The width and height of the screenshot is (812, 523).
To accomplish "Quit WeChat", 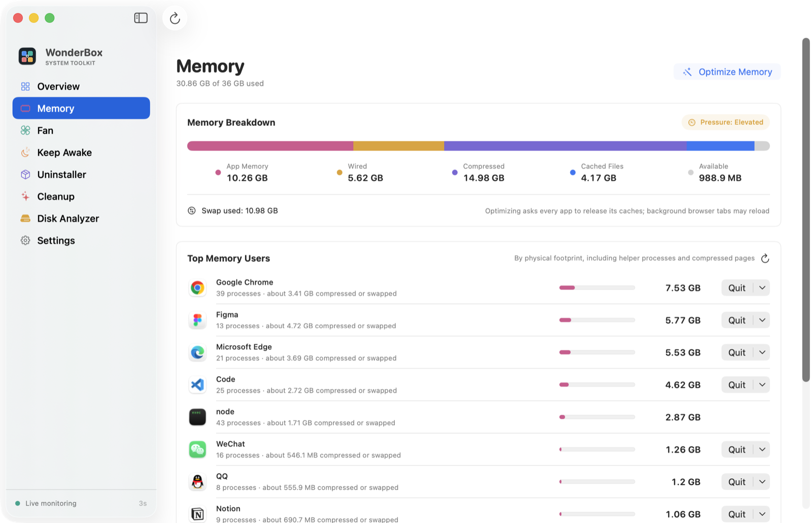I will pos(737,449).
